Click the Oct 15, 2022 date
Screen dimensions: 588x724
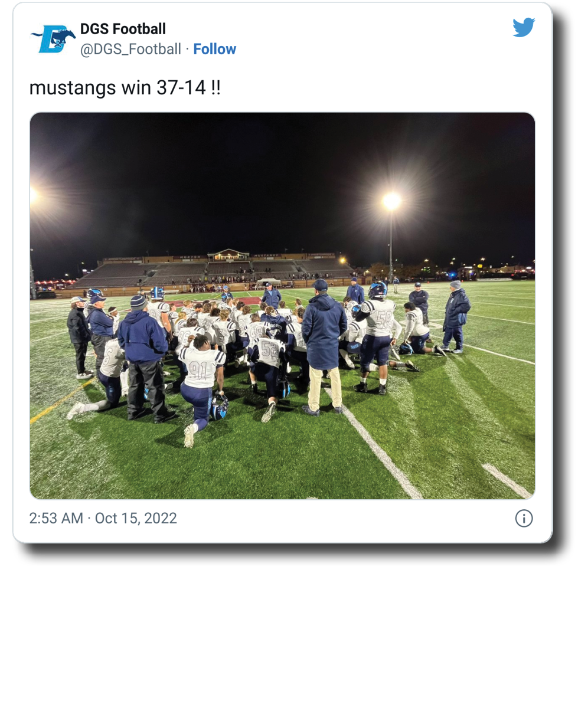click(x=136, y=518)
